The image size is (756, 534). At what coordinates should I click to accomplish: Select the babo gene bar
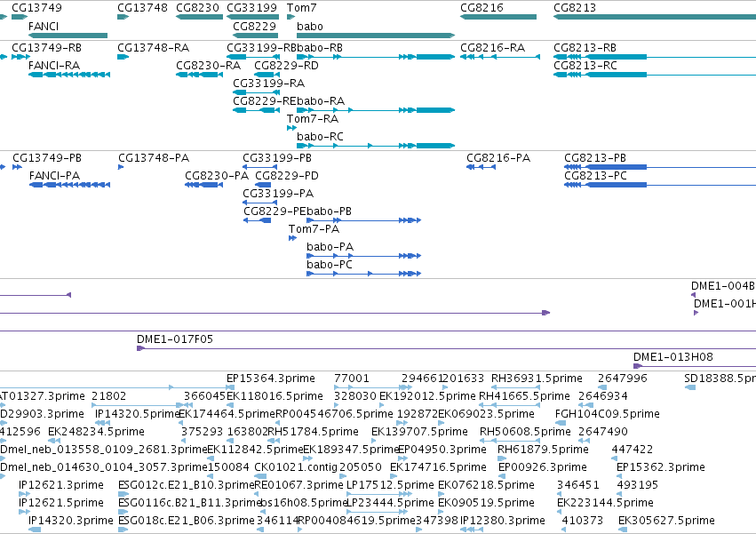coord(376,36)
